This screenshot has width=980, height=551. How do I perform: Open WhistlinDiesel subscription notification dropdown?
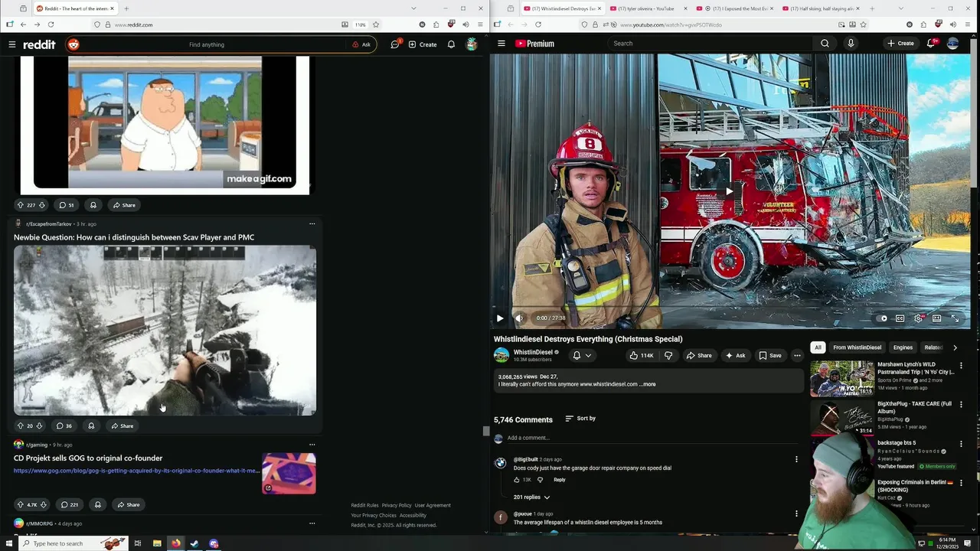click(582, 355)
